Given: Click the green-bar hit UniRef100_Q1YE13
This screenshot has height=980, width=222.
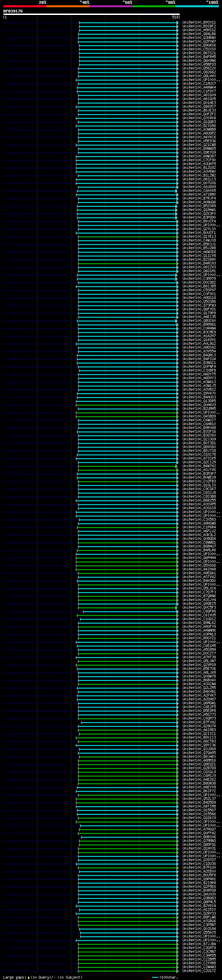Looking at the screenshot, I should pos(199,237).
